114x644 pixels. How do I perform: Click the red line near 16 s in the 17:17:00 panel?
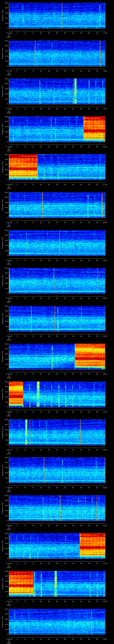35,53
